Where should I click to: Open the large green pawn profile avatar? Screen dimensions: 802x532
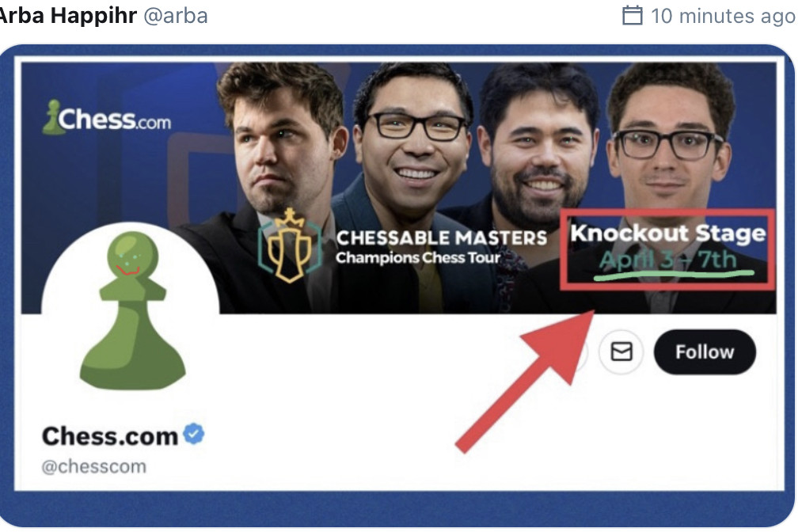click(x=131, y=309)
